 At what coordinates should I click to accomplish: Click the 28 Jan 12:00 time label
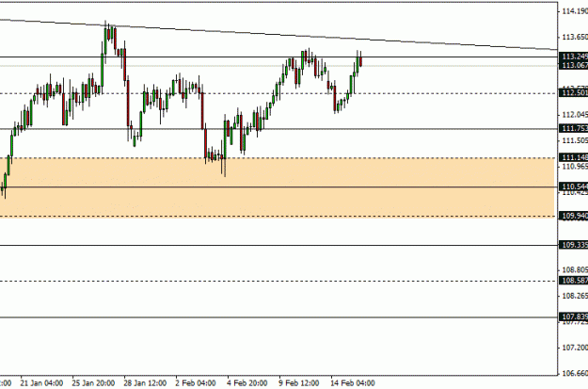[x=145, y=383]
